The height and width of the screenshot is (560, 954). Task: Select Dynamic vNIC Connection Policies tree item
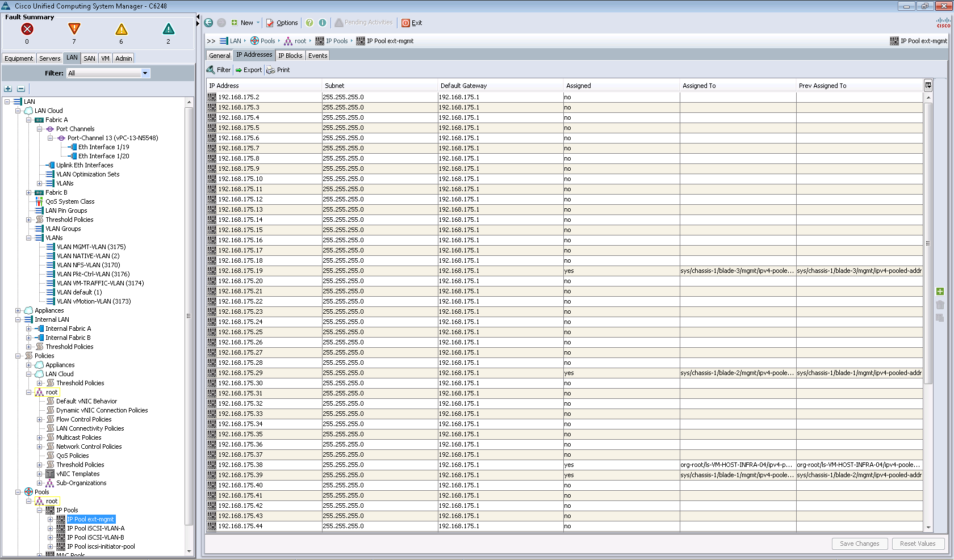102,410
